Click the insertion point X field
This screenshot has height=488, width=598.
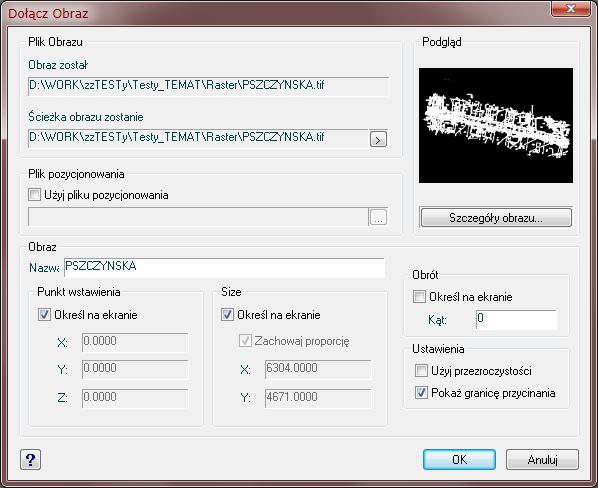click(135, 342)
